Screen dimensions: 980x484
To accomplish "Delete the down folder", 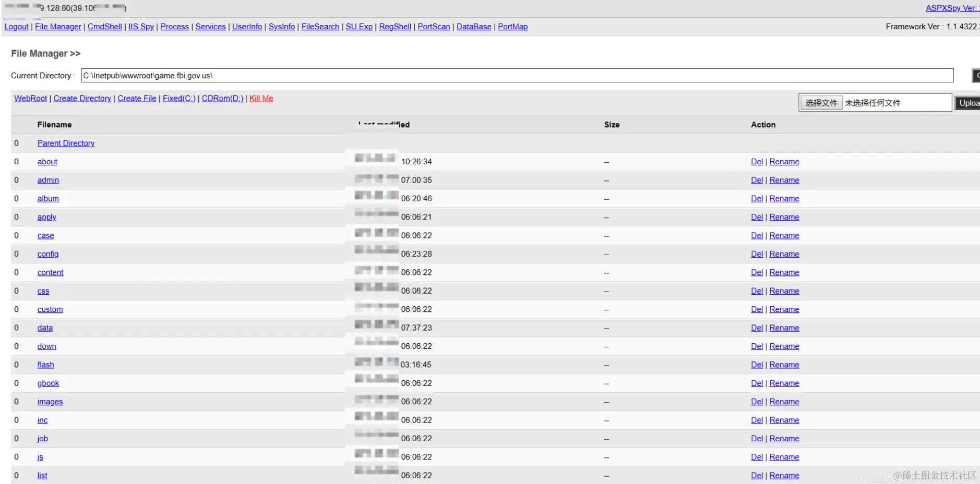I will 757,346.
